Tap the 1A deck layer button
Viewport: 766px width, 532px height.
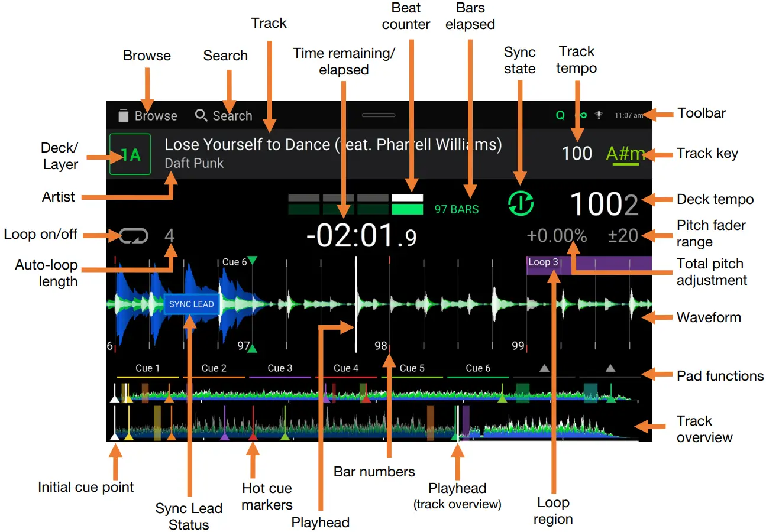point(130,154)
